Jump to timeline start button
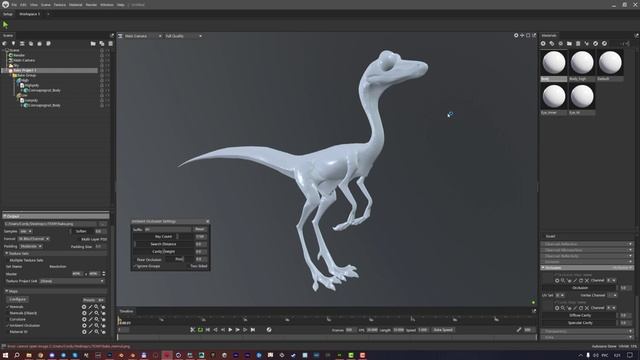Viewport: 640px width, 360px height. (208, 330)
